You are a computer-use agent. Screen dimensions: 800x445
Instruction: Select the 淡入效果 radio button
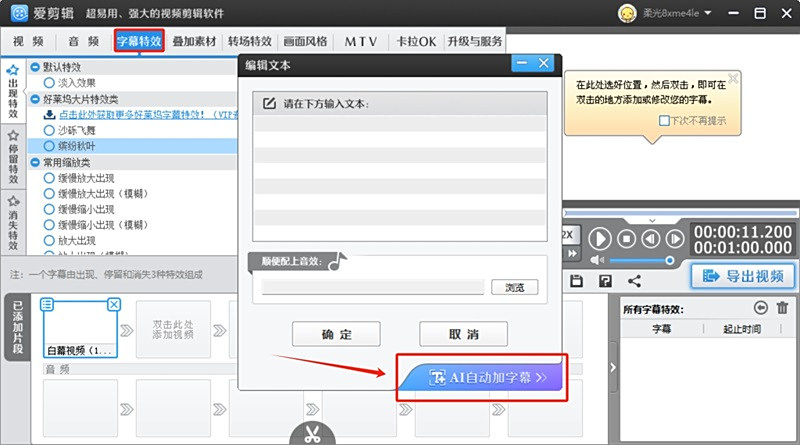coord(49,83)
